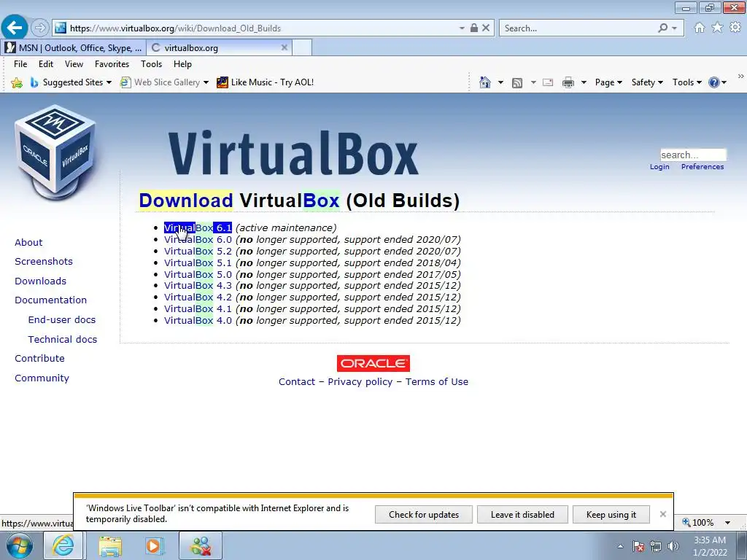
Task: Open the browser Home icon at top right
Action: tap(700, 28)
